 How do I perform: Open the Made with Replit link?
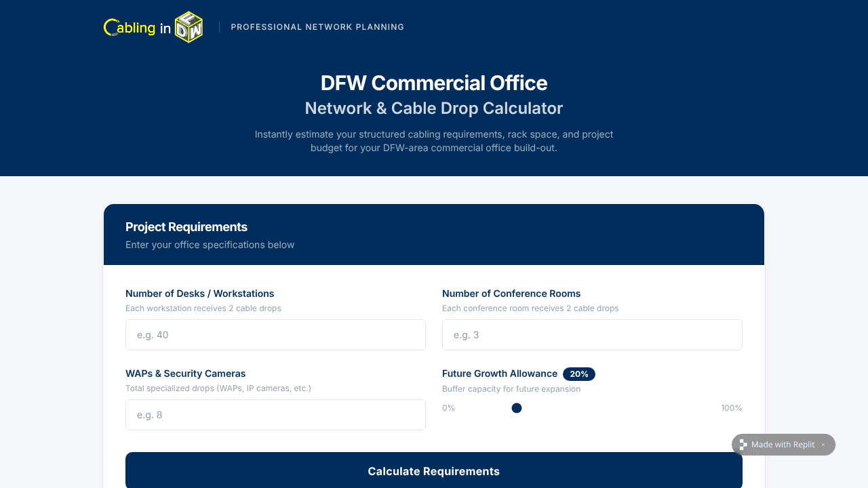click(x=783, y=445)
